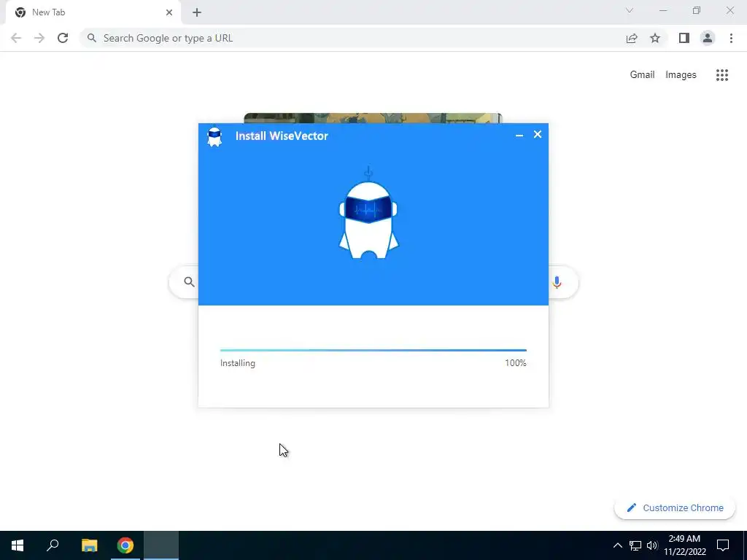Open Windows notification center
Viewport: 747px width, 560px height.
pos(723,545)
